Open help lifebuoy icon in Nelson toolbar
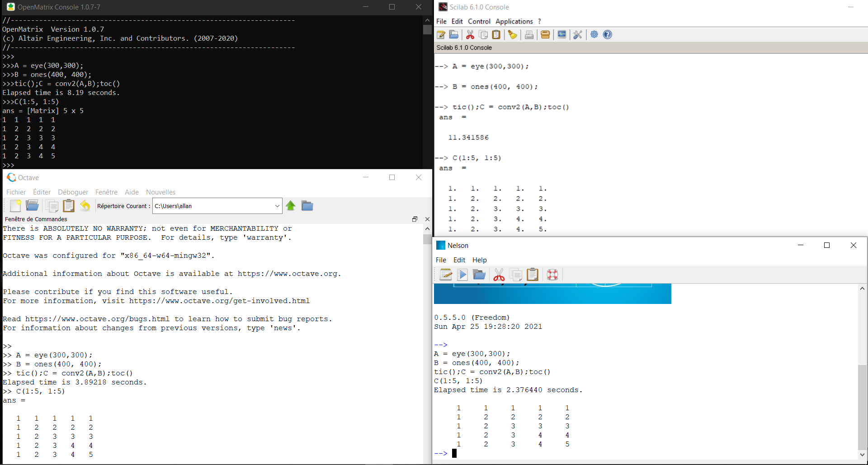 tap(552, 275)
